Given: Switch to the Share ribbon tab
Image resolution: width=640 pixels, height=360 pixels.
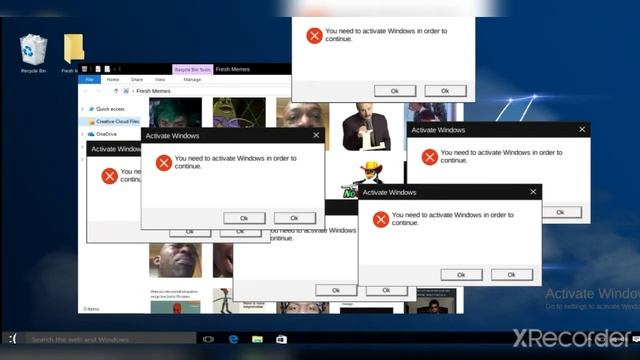Looking at the screenshot, I should click(137, 80).
